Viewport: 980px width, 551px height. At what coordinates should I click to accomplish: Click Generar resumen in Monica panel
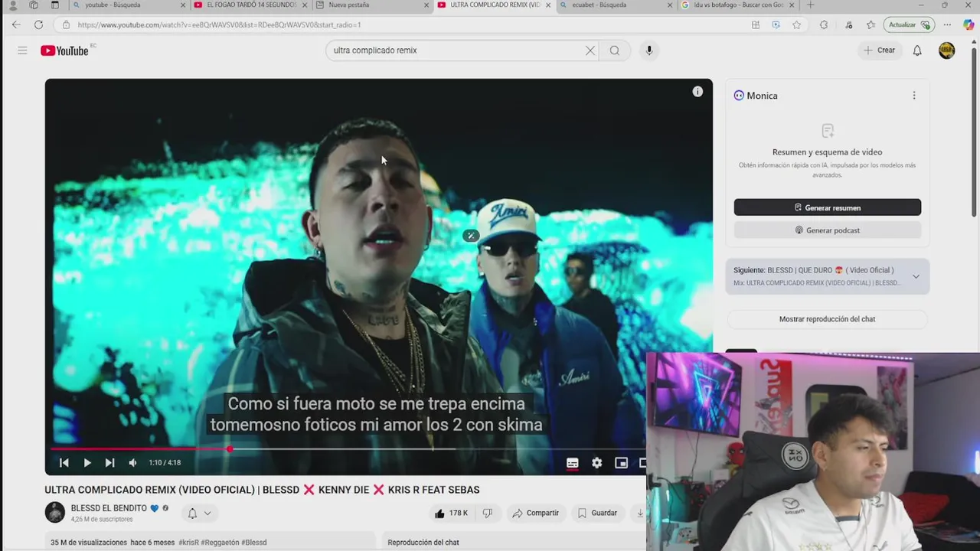(828, 207)
